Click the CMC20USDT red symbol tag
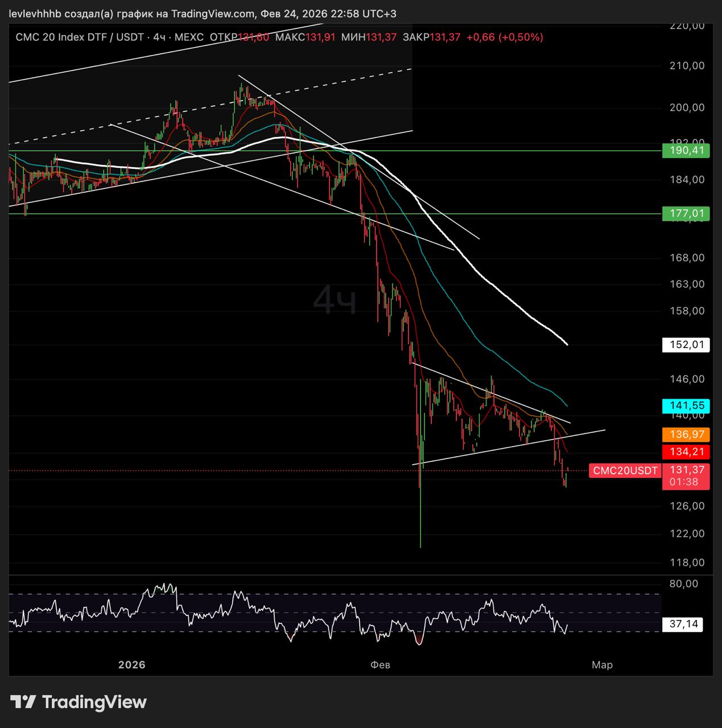Image resolution: width=722 pixels, height=728 pixels. point(625,470)
